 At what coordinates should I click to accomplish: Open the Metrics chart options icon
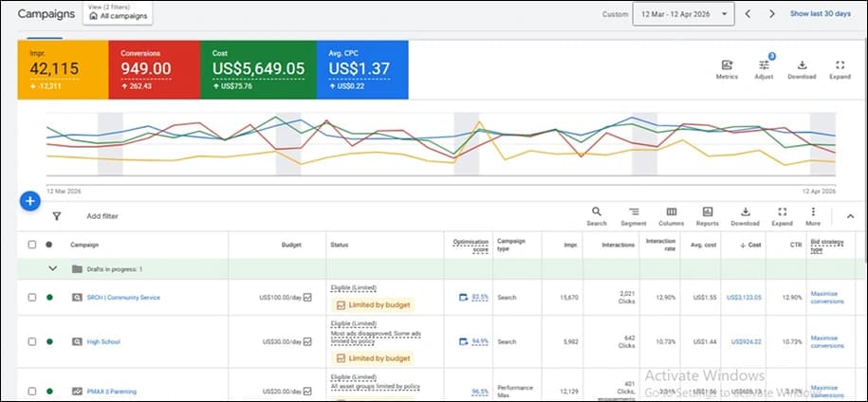tap(727, 65)
